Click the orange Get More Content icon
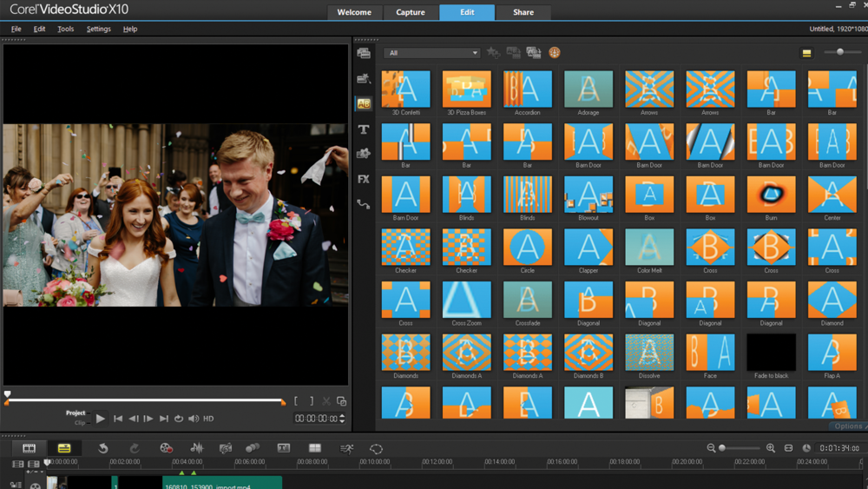This screenshot has width=868, height=489. click(554, 53)
